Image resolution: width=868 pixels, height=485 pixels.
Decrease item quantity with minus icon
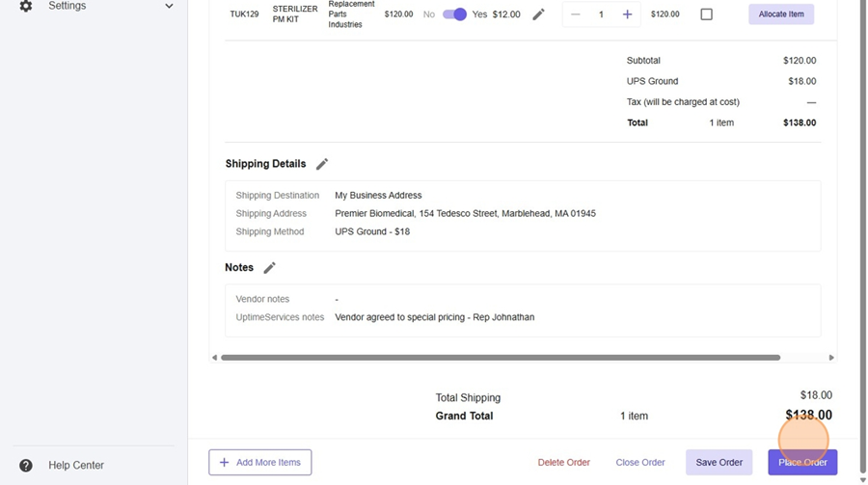coord(576,14)
